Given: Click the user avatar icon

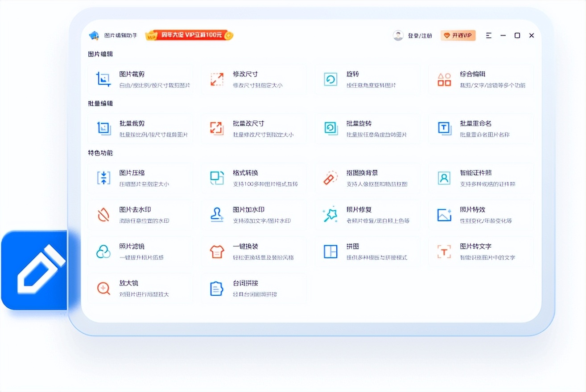Looking at the screenshot, I should tap(398, 36).
